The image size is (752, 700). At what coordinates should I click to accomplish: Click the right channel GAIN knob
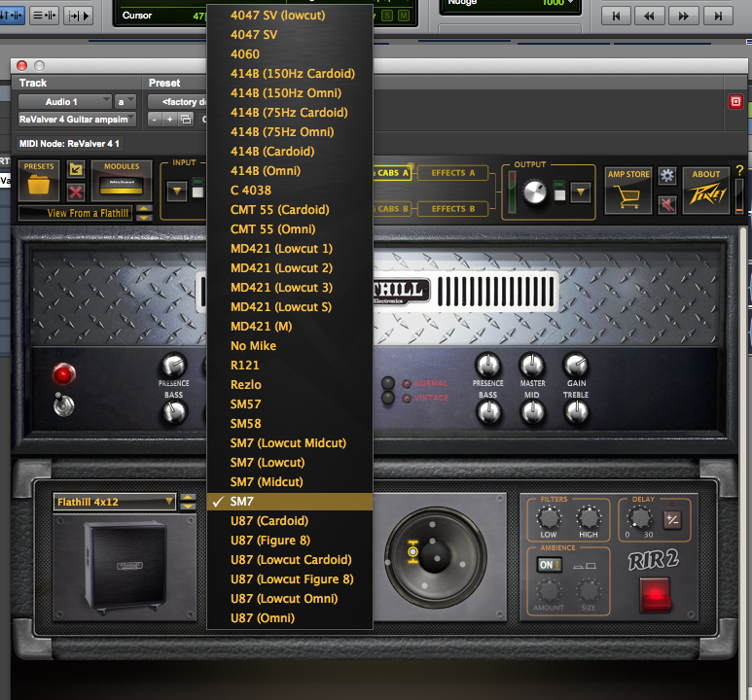coord(575,366)
